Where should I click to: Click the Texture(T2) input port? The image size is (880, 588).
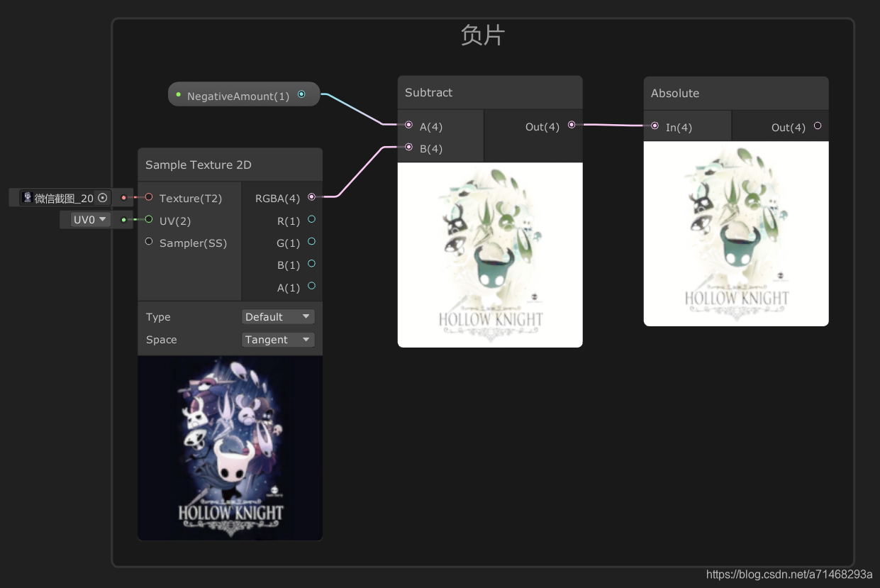(x=149, y=197)
